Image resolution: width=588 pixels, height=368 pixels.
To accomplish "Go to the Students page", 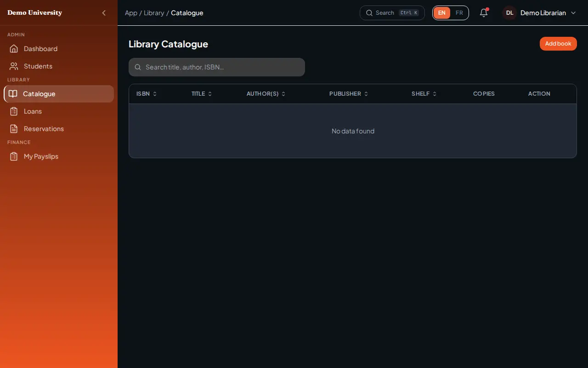I will [x=59, y=66].
